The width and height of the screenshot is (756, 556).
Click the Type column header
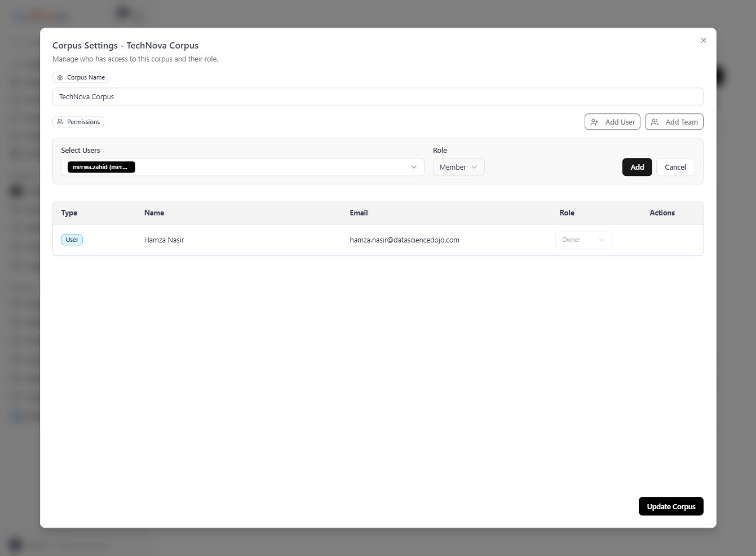pyautogui.click(x=69, y=213)
